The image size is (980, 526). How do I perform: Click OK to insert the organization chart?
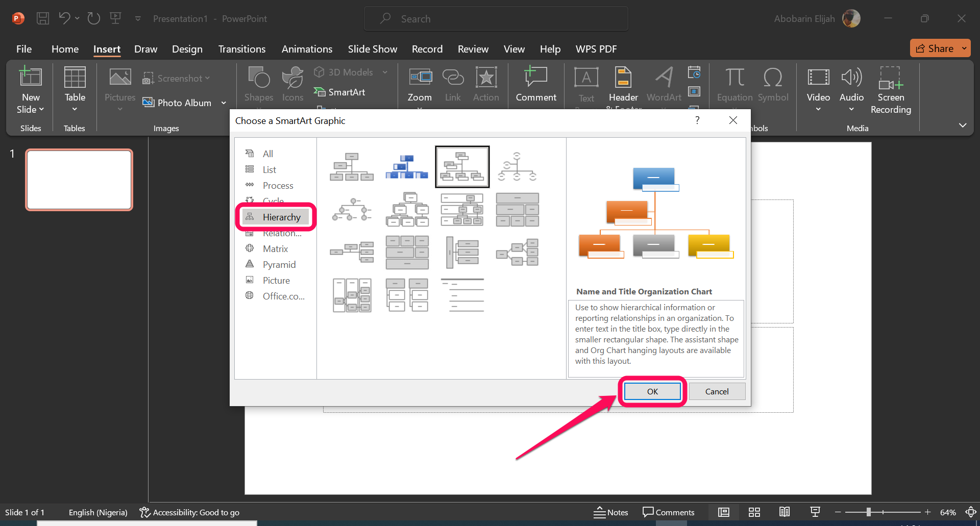[x=652, y=391]
